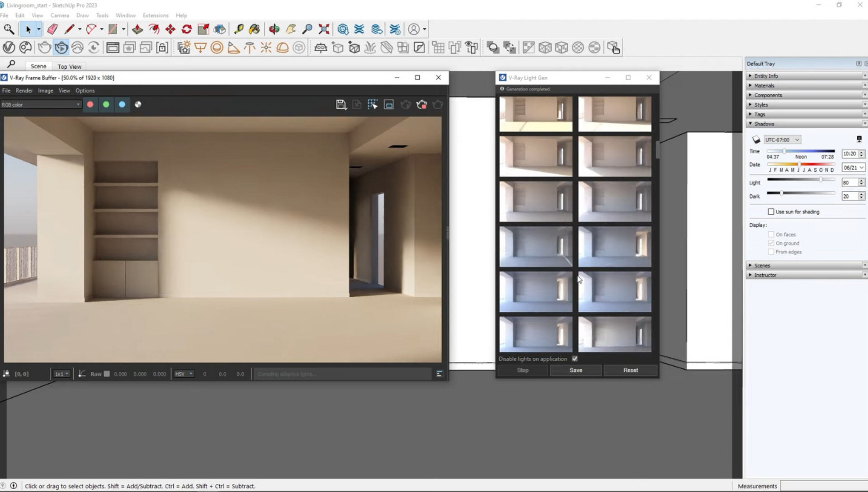Screen dimensions: 868x492
Task: Click the Save button in Light Gen
Action: click(x=576, y=370)
